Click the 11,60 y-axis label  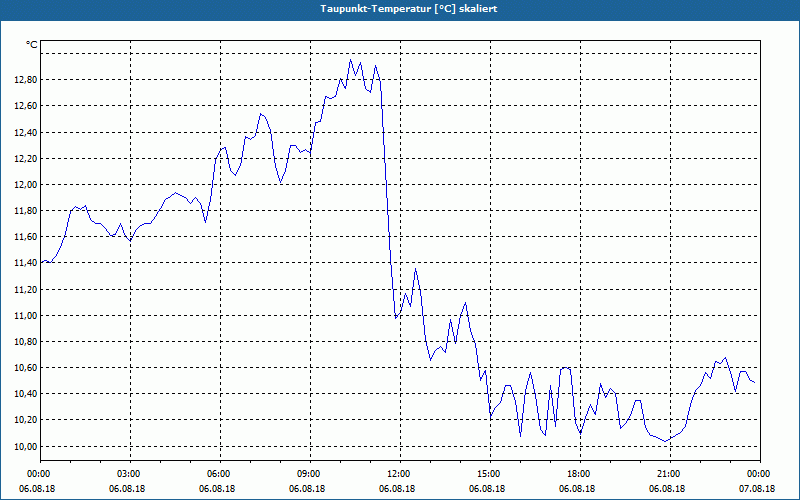coord(27,237)
